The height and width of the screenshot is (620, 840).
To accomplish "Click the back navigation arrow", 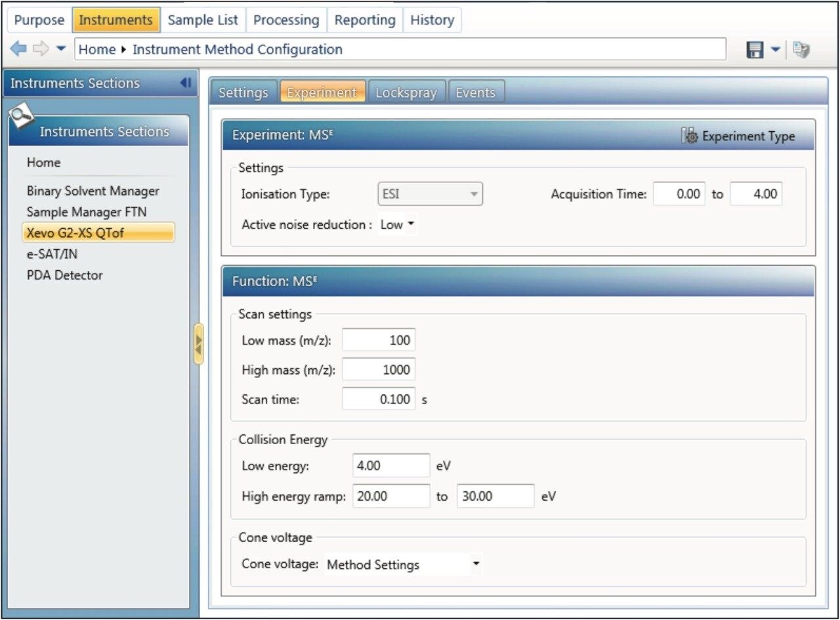I will pyautogui.click(x=18, y=49).
